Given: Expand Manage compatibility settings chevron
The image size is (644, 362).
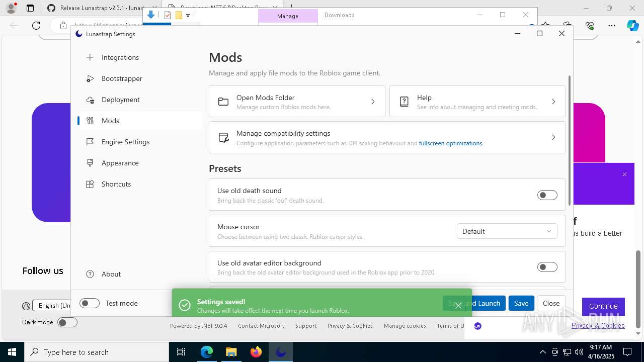Looking at the screenshot, I should coord(553,137).
